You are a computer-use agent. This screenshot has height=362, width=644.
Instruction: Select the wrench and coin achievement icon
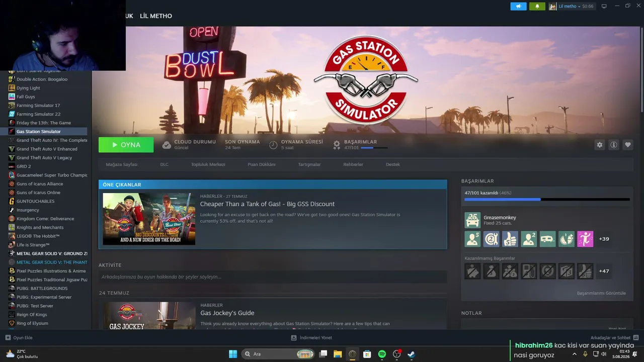491,239
